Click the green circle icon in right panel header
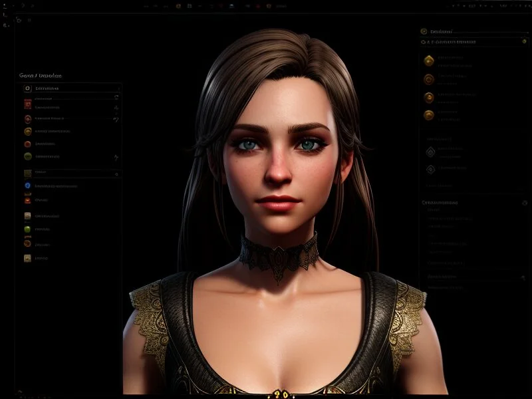 [x=424, y=31]
